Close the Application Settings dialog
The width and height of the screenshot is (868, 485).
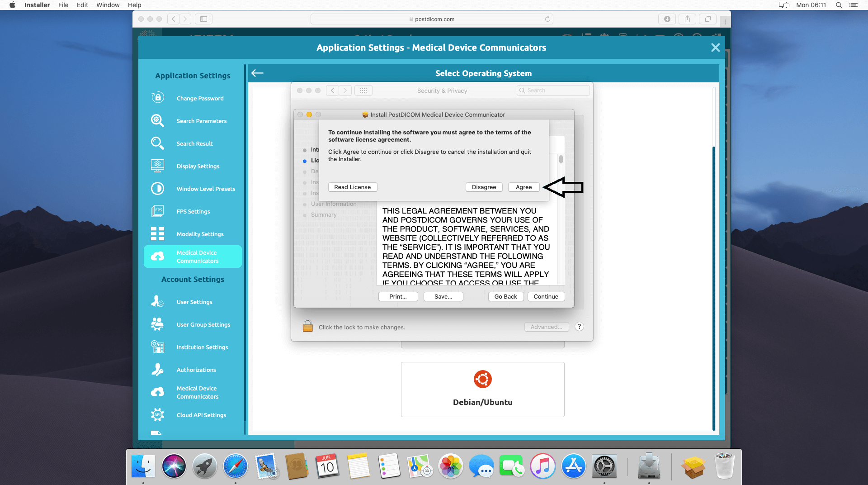click(x=715, y=48)
